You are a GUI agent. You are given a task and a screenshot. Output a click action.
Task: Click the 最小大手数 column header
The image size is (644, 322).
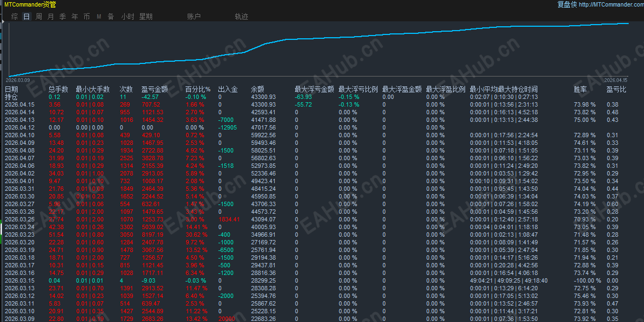pos(93,89)
